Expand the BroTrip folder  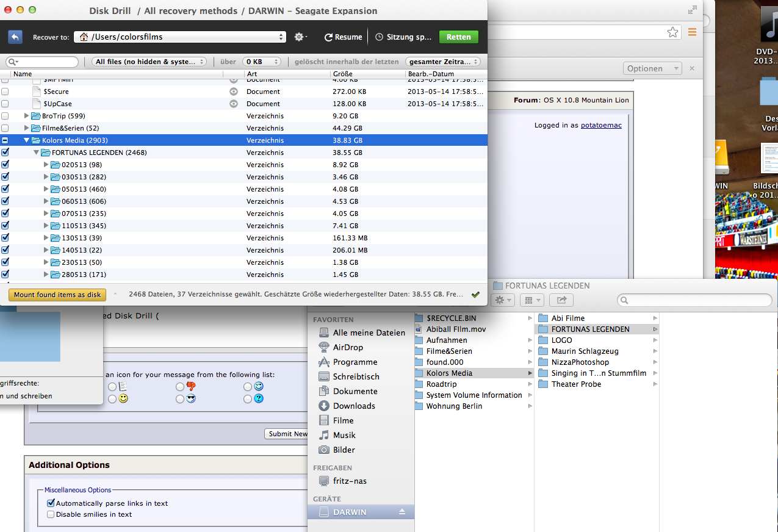(26, 116)
